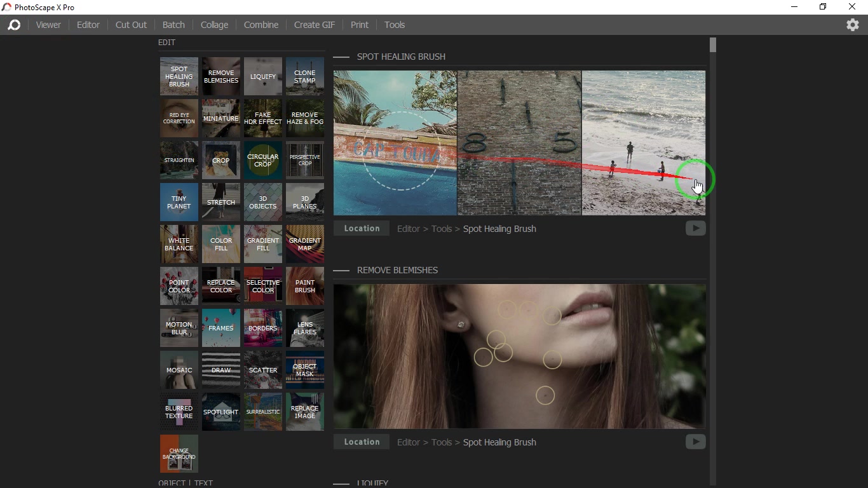
Task: Select the Draw tile
Action: pos(221,370)
